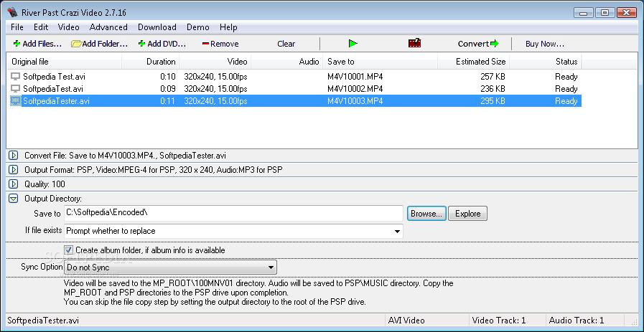Click the Browse button

pos(426,214)
